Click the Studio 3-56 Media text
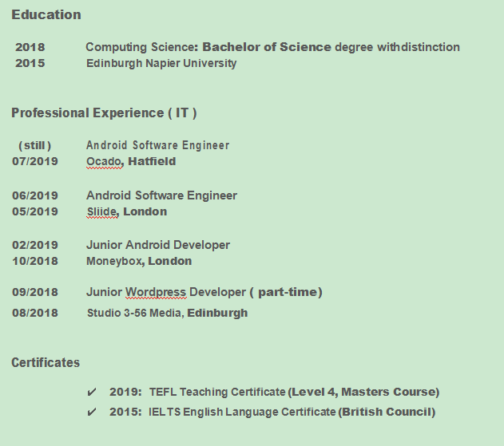Image resolution: width=504 pixels, height=446 pixels. tap(135, 314)
